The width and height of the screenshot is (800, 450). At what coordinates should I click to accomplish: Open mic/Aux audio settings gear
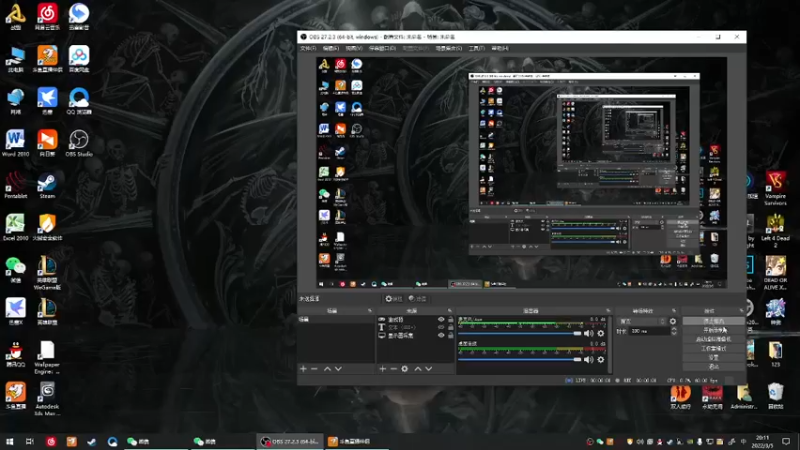tap(601, 333)
